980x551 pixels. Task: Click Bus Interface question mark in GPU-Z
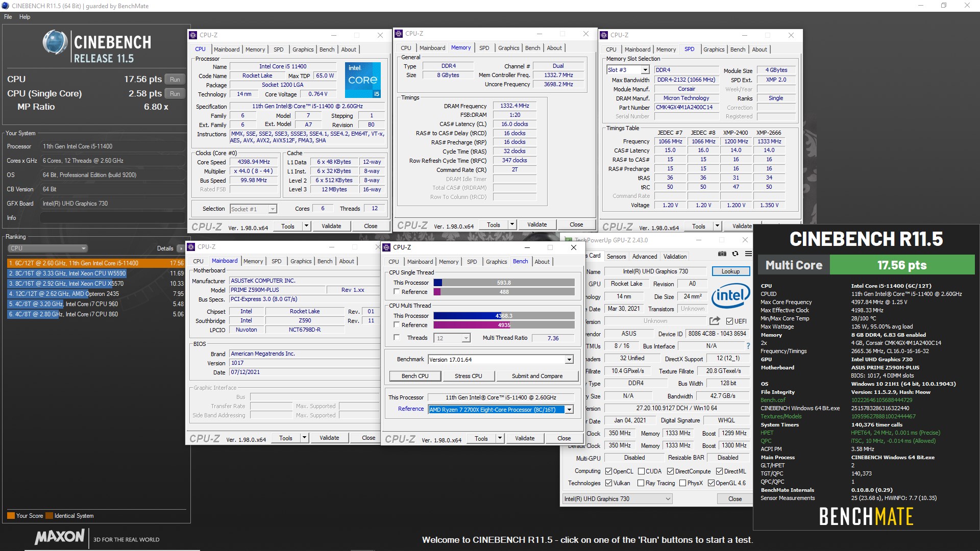coord(748,346)
